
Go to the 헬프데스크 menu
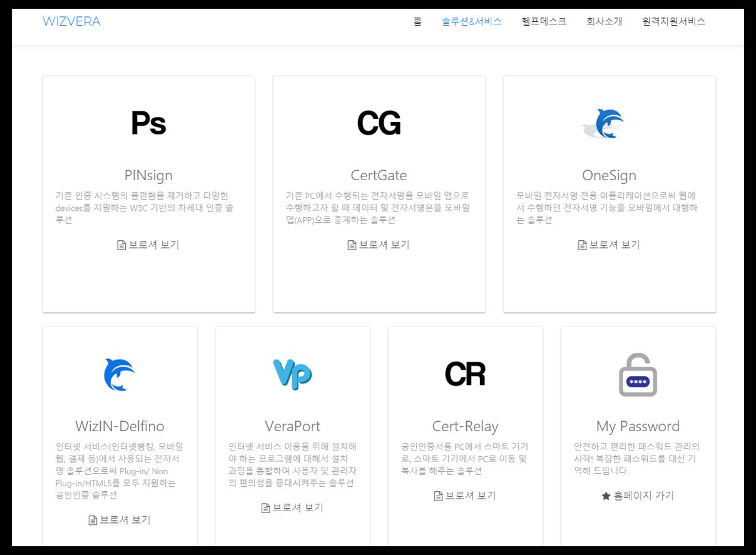(544, 21)
